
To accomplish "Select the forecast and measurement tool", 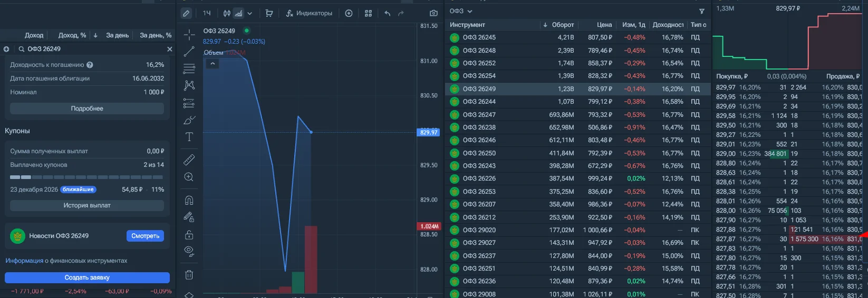I will [x=189, y=103].
